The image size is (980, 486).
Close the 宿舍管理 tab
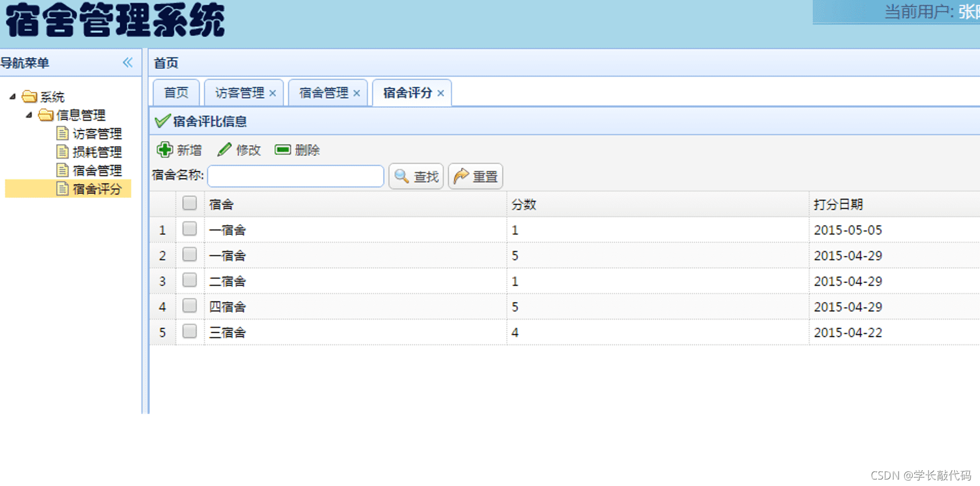[356, 93]
